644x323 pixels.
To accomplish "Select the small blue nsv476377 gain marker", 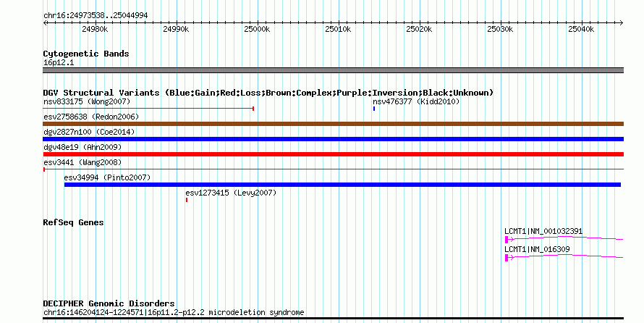I will pos(374,109).
